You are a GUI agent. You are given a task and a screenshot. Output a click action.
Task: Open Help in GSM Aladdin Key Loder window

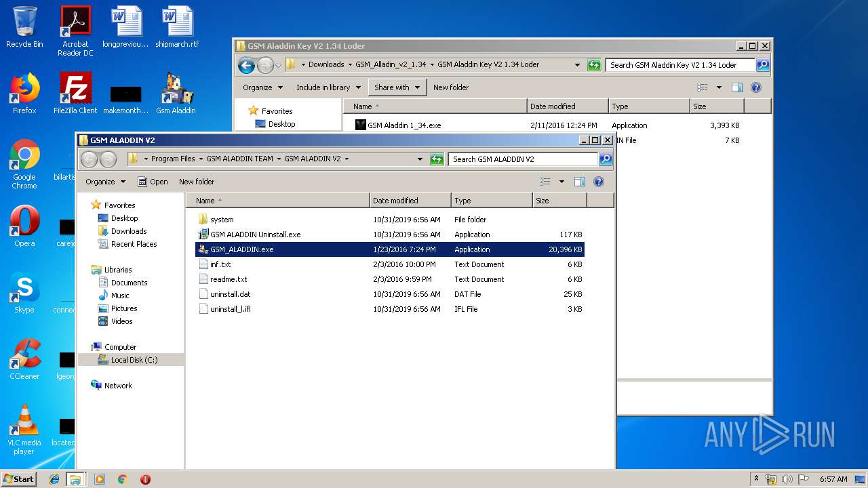pos(756,87)
